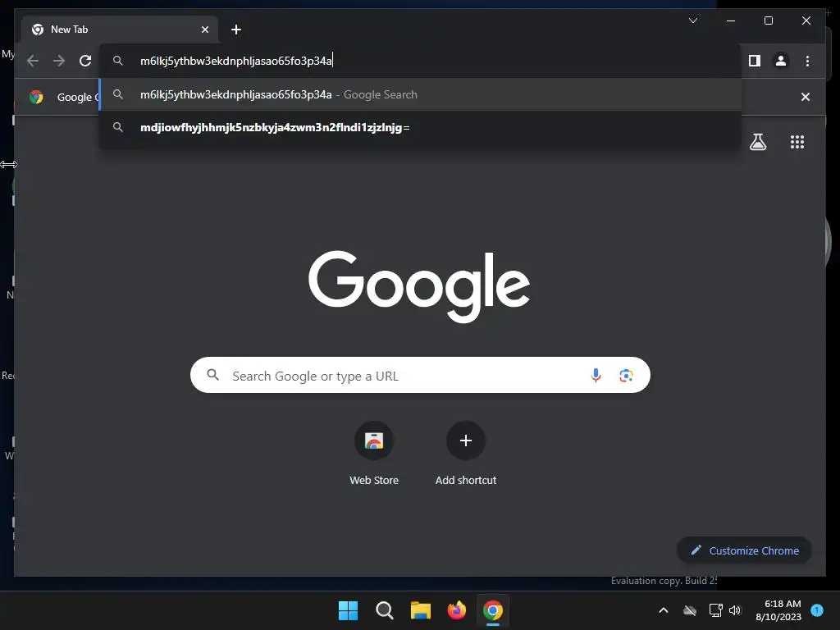Select the New Tab tab
The image size is (840, 630).
(x=120, y=30)
